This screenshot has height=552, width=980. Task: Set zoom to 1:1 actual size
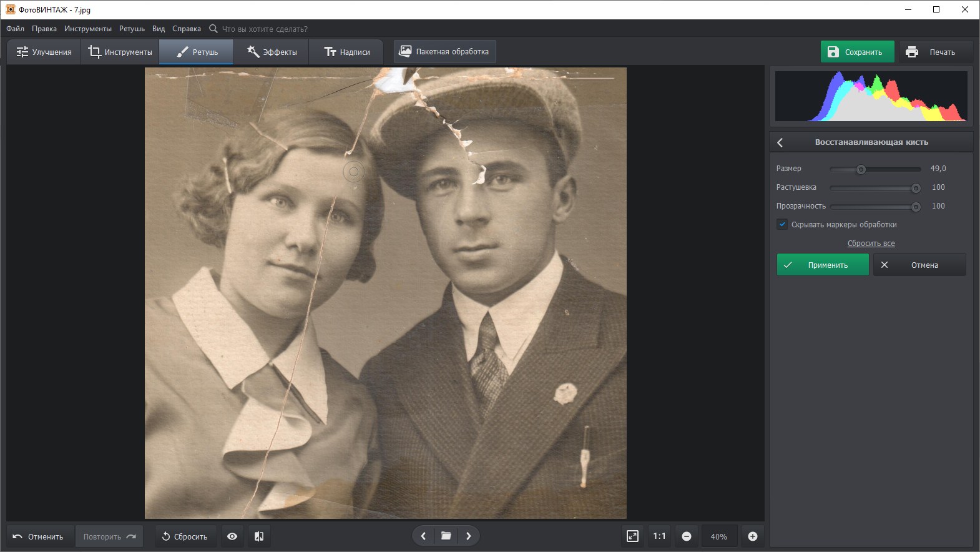(659, 536)
